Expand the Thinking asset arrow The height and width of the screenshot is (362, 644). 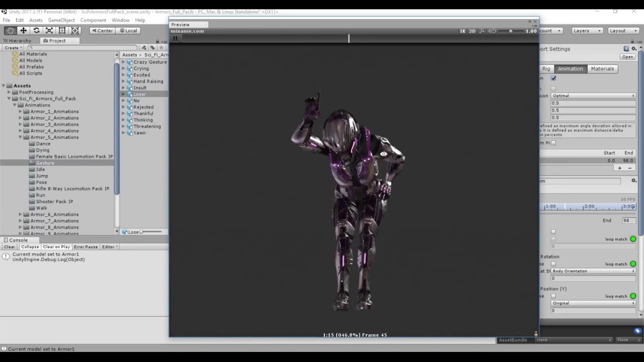click(123, 120)
